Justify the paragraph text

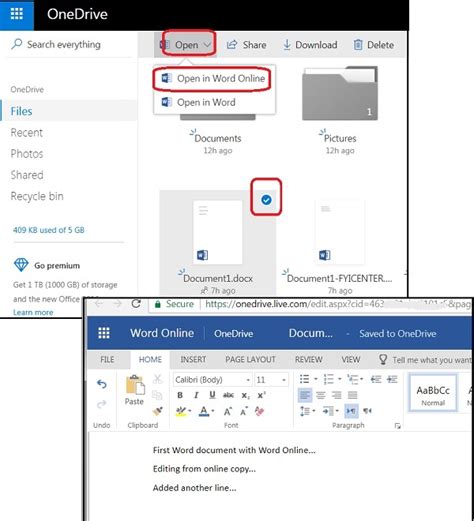352,395
